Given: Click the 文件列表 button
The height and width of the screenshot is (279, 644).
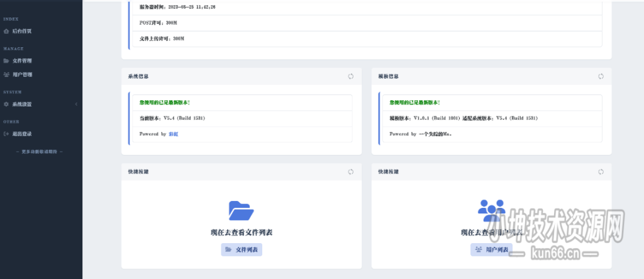Looking at the screenshot, I should pyautogui.click(x=241, y=250).
